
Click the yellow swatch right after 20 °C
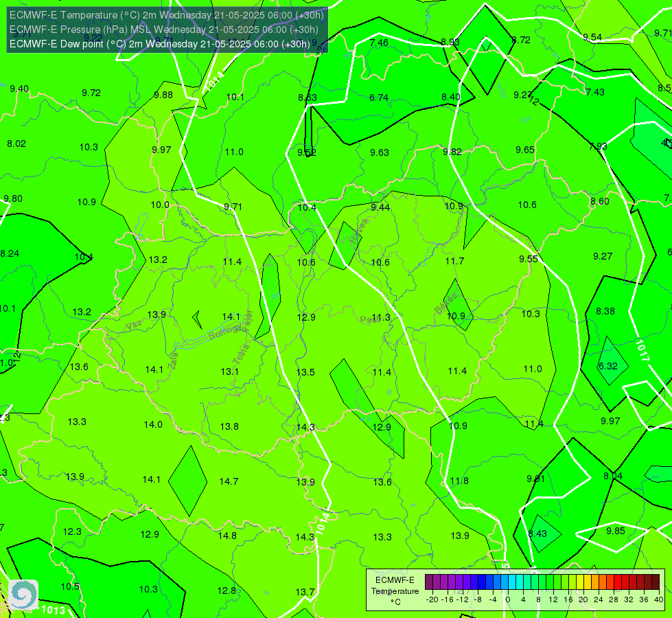(587, 582)
